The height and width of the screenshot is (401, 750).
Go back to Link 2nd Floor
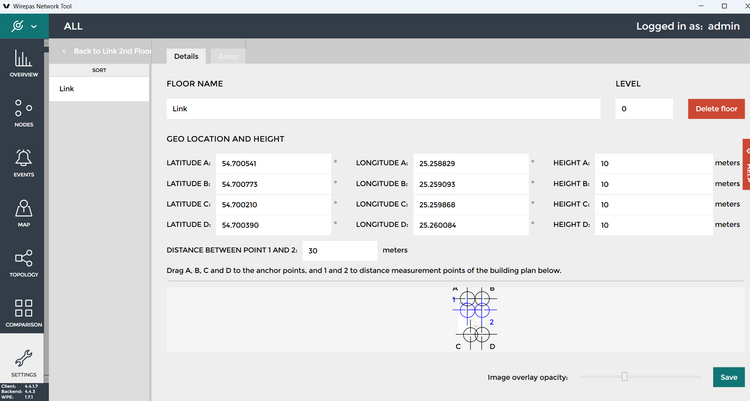[x=108, y=51]
